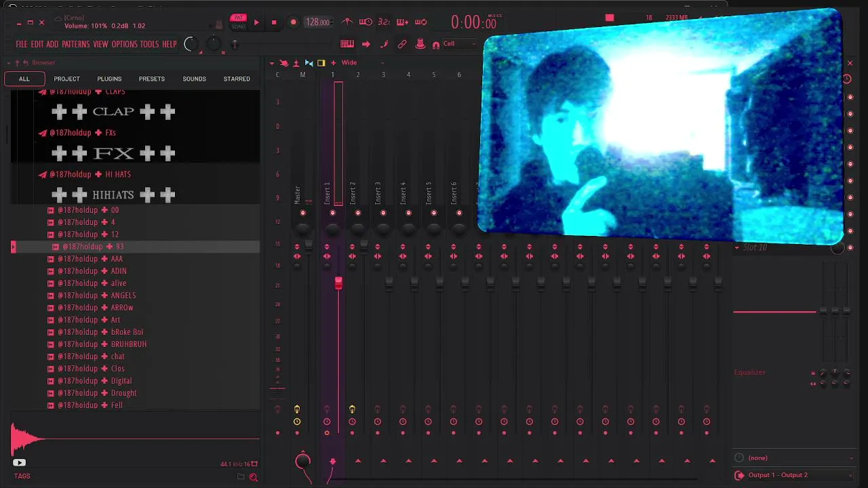
Task: Open the EDIT menu
Action: tap(37, 44)
